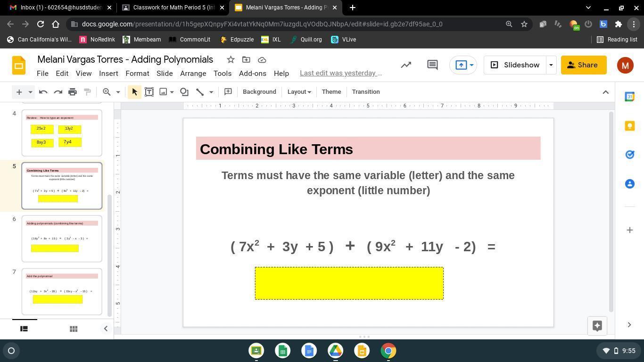Viewport: 644px width, 362px height.
Task: Click the Redo arrow
Action: (58, 92)
